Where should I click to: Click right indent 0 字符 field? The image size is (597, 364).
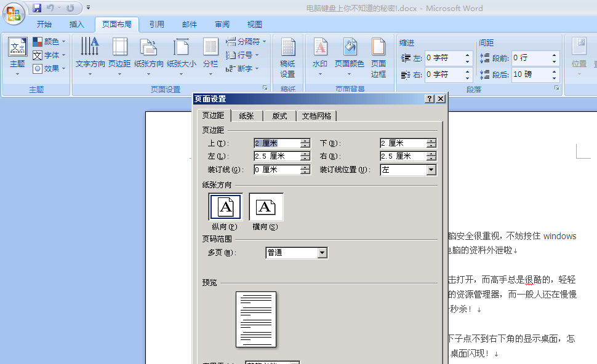click(x=444, y=74)
